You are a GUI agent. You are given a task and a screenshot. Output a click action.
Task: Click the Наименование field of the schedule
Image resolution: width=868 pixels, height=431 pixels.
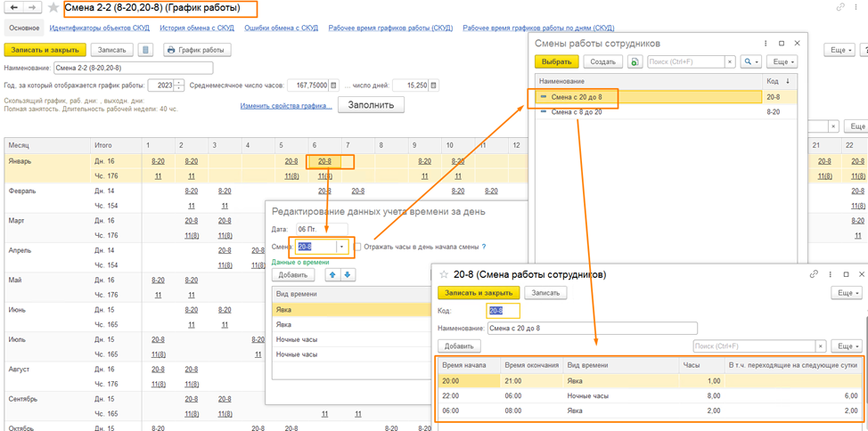click(x=133, y=68)
